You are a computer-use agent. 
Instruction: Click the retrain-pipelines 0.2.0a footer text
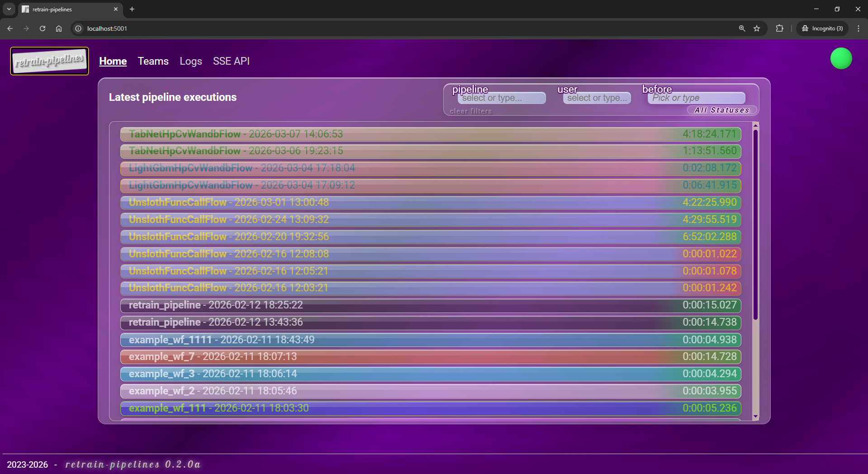coord(133,465)
